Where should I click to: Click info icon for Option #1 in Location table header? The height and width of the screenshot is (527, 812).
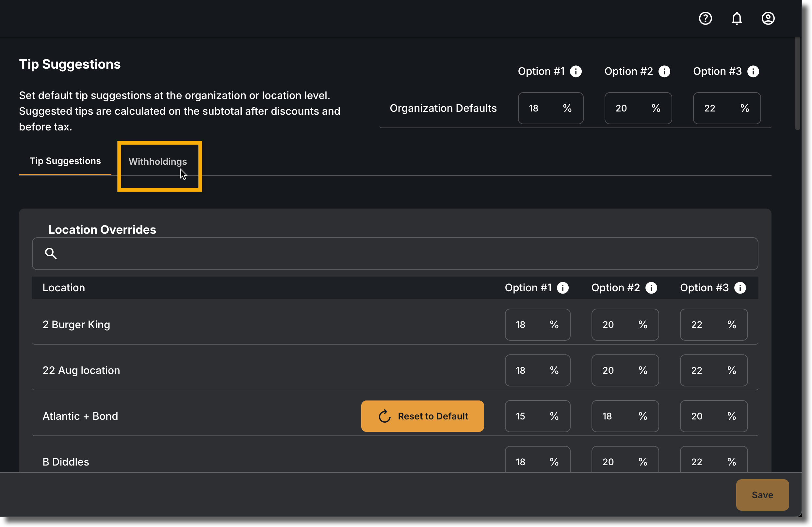562,288
